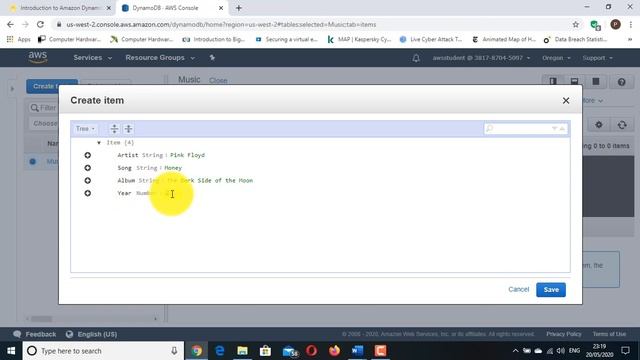Click Feedback in the footer
This screenshot has height=360, width=640.
(35, 334)
